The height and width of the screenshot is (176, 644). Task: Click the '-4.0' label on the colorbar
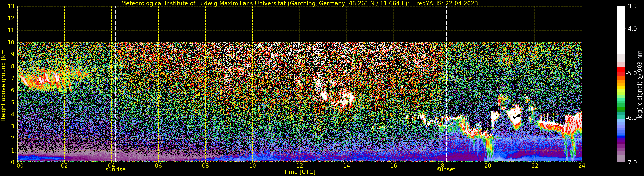631,29
